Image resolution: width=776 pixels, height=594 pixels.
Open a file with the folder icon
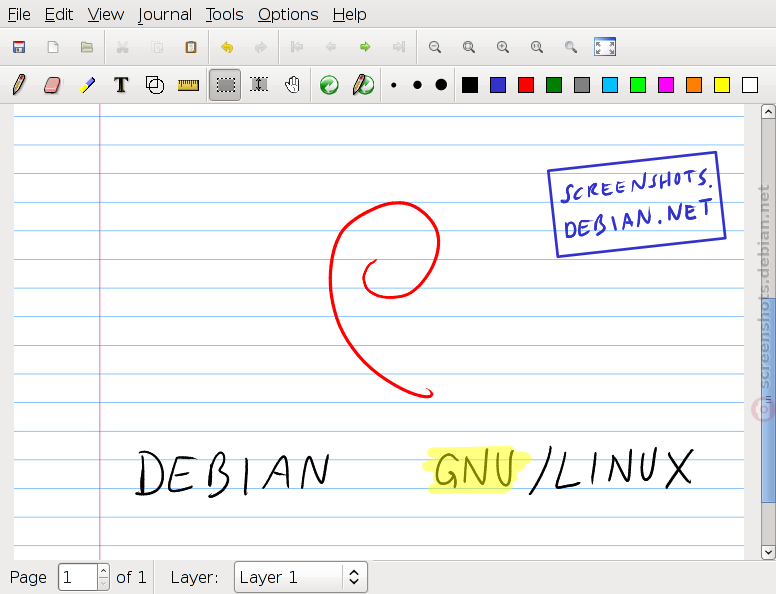87,47
